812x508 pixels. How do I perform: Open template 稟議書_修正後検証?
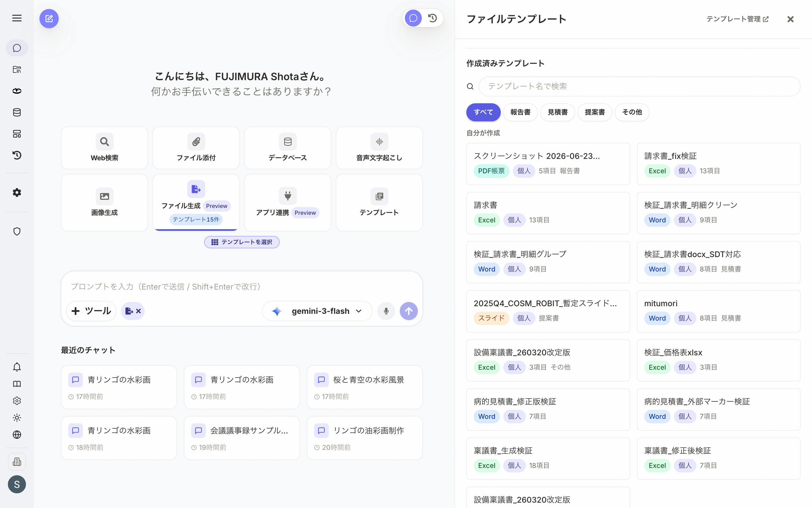pyautogui.click(x=719, y=458)
